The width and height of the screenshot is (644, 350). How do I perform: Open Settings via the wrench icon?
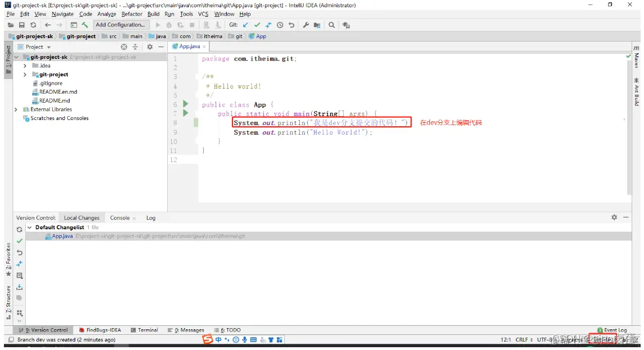pyautogui.click(x=306, y=25)
